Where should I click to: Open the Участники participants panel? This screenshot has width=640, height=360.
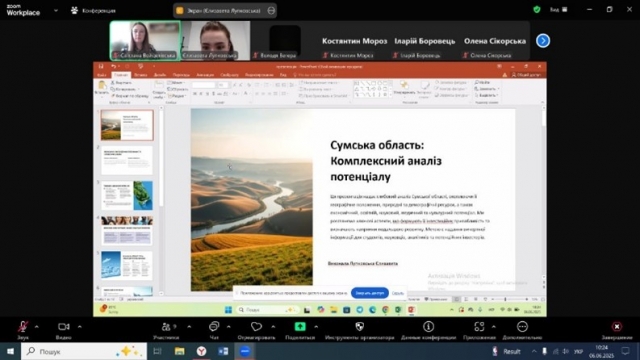pos(166,327)
